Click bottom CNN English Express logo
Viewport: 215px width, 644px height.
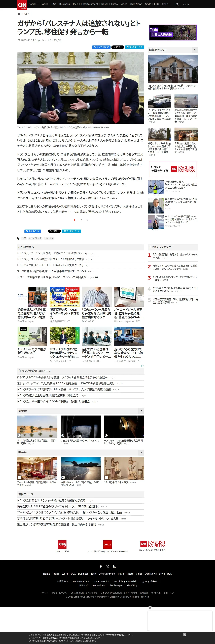(153, 544)
